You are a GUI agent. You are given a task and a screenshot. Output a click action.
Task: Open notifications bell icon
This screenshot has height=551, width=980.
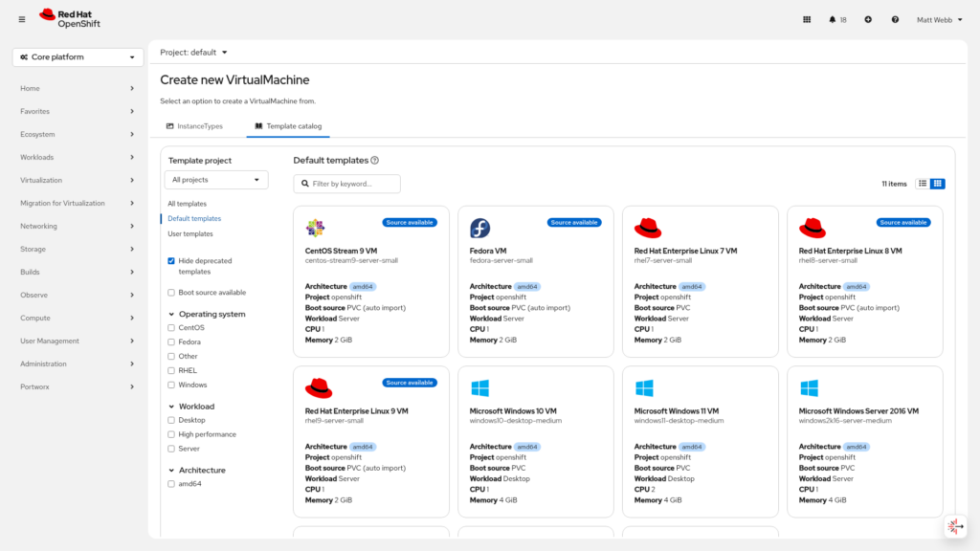click(x=833, y=19)
